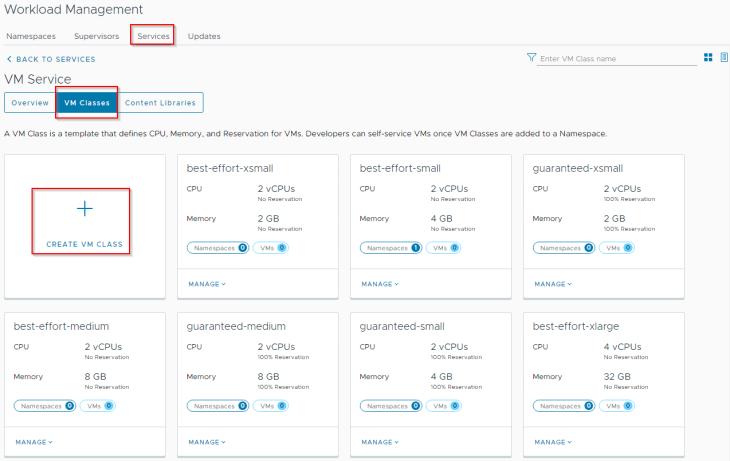Select the Content Libraries tab
This screenshot has height=461, width=730.
[160, 102]
